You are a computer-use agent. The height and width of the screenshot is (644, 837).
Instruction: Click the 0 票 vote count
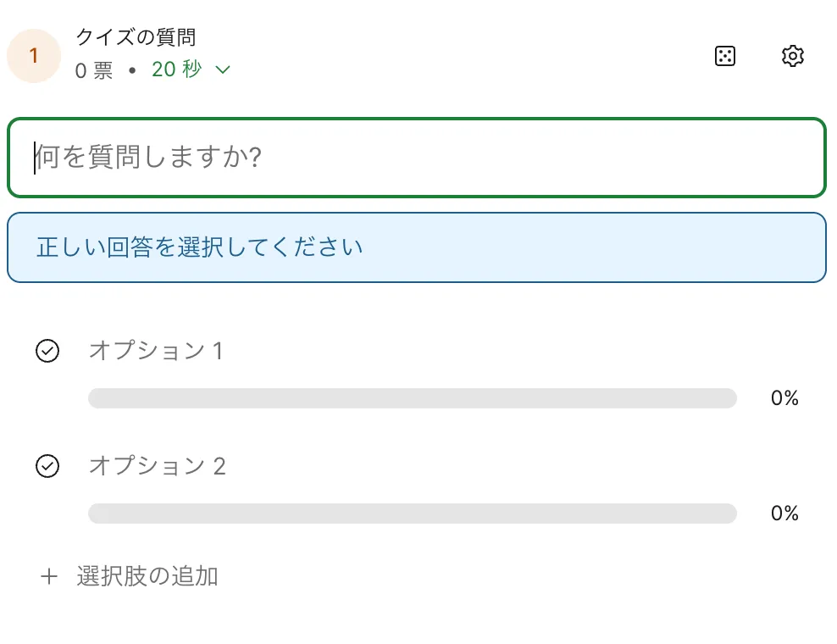pos(93,70)
